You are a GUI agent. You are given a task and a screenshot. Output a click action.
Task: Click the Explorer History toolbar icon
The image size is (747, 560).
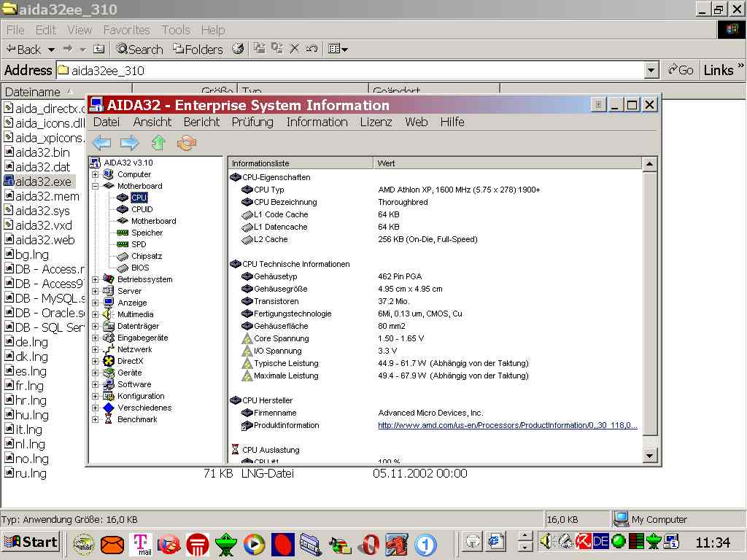239,49
